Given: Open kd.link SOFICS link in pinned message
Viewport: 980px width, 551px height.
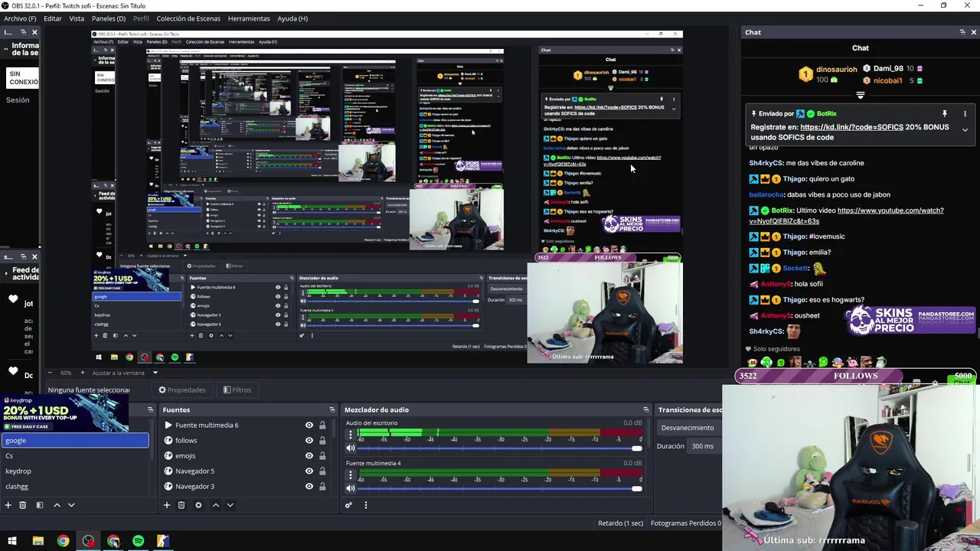Looking at the screenshot, I should pyautogui.click(x=851, y=127).
